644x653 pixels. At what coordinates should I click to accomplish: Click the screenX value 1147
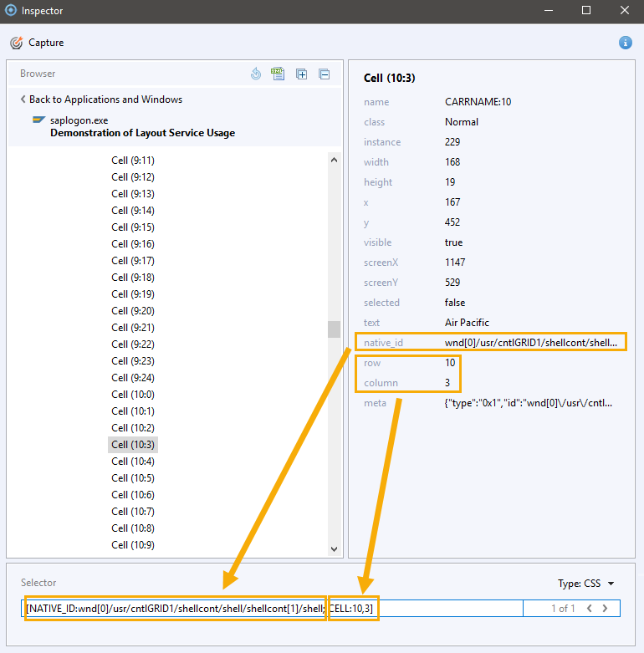tap(455, 263)
